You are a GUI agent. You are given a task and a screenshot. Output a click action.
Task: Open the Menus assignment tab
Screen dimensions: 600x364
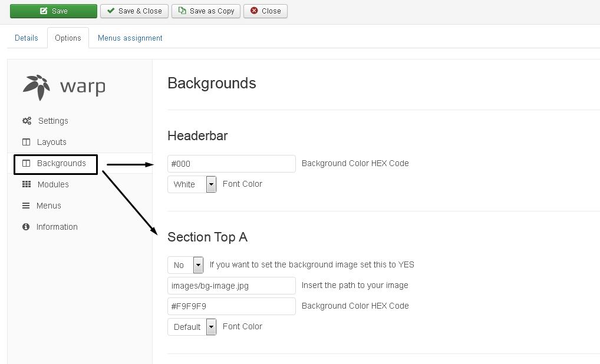130,38
